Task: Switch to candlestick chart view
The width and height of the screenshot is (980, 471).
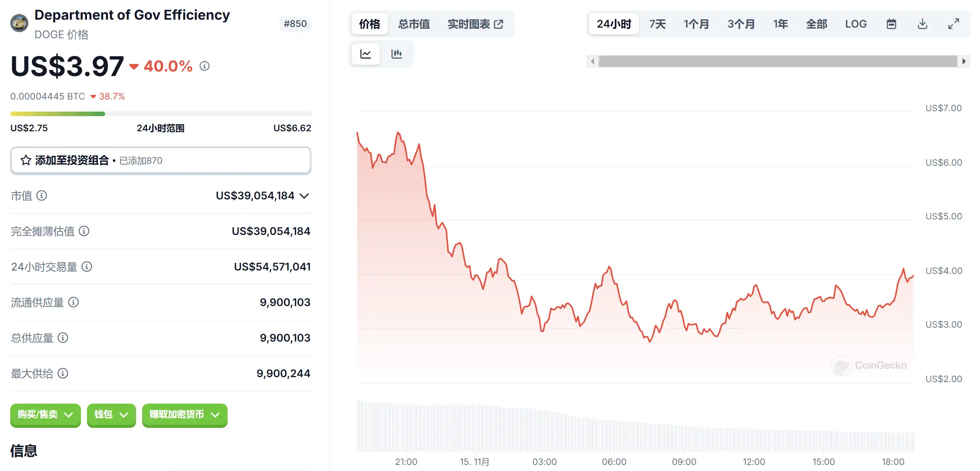Action: click(396, 54)
